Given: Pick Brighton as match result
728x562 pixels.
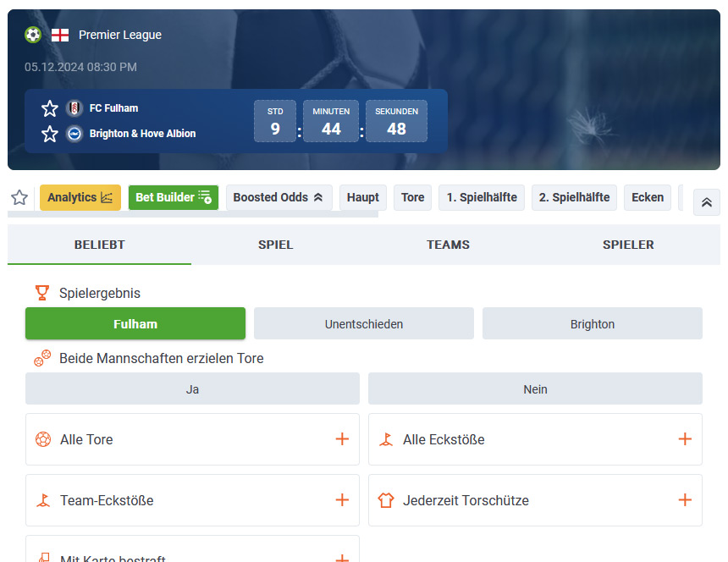Looking at the screenshot, I should click(x=593, y=323).
